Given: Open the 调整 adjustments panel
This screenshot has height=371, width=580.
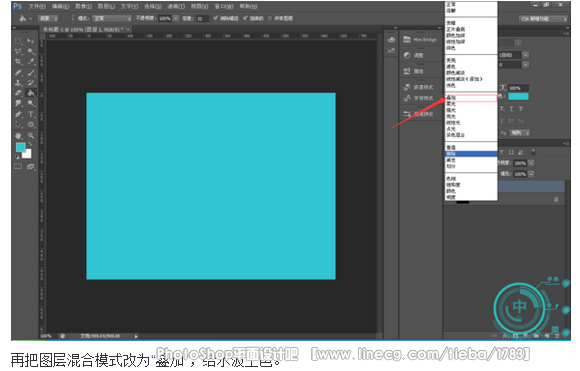Looking at the screenshot, I should pos(414,55).
